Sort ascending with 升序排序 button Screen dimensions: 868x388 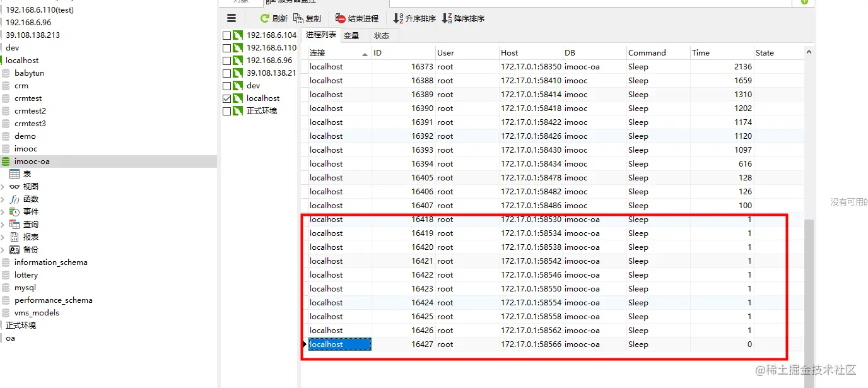[x=414, y=18]
